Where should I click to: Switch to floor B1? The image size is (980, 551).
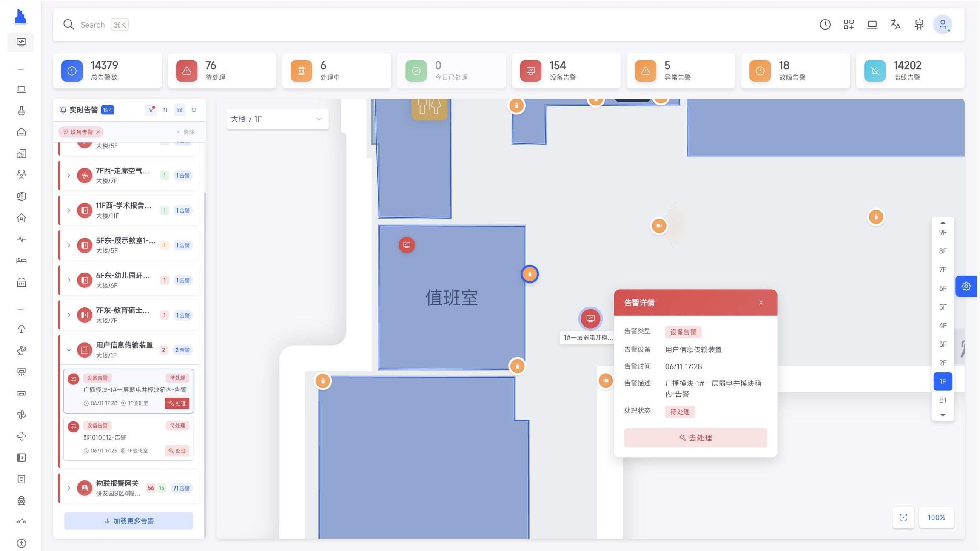point(943,400)
